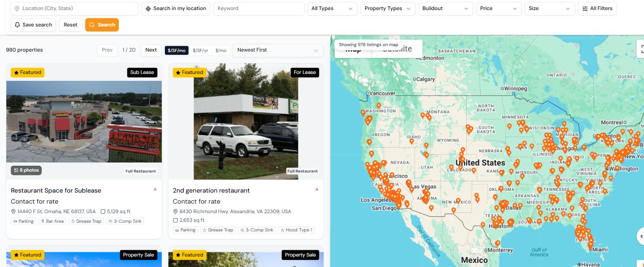The width and height of the screenshot is (644, 267).
Task: Click Grease Trap tag on Omaha listing
Action: point(86,221)
